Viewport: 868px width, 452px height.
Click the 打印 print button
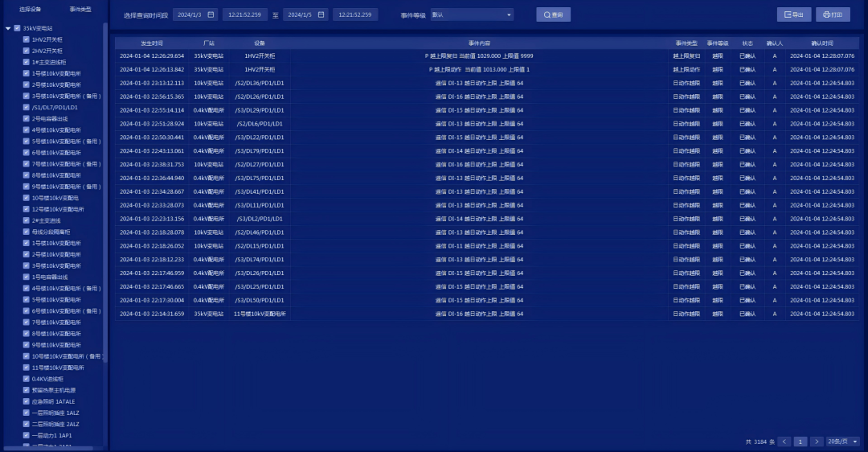tap(833, 15)
